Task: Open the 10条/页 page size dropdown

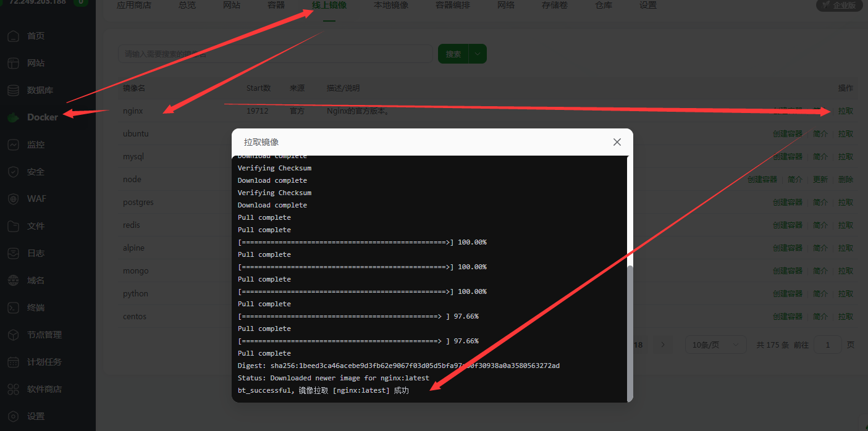Action: click(715, 345)
